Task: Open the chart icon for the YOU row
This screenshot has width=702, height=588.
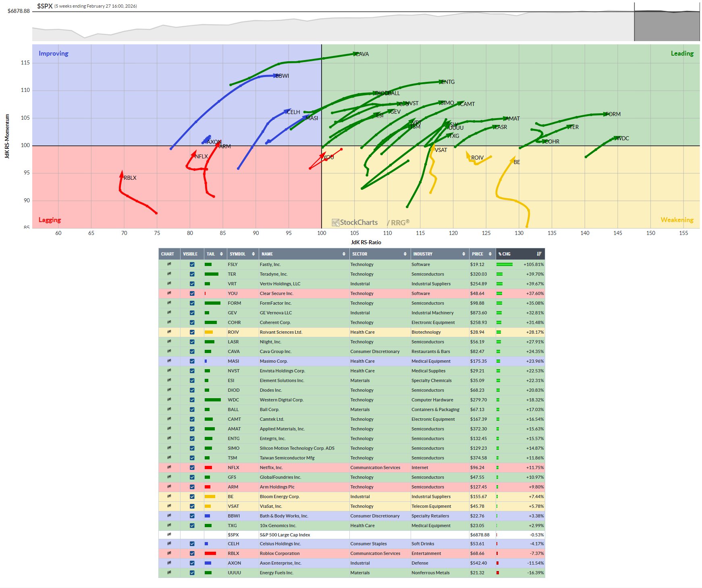Action: (169, 293)
